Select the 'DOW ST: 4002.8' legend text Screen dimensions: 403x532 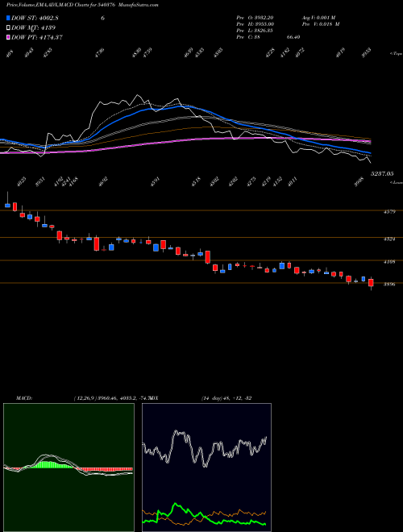coord(35,19)
